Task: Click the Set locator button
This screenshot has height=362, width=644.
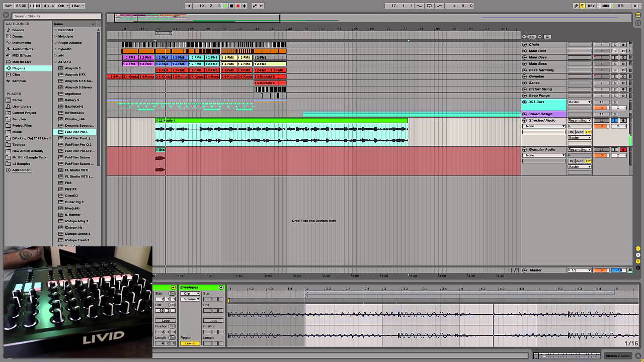Action: pyautogui.click(x=532, y=37)
